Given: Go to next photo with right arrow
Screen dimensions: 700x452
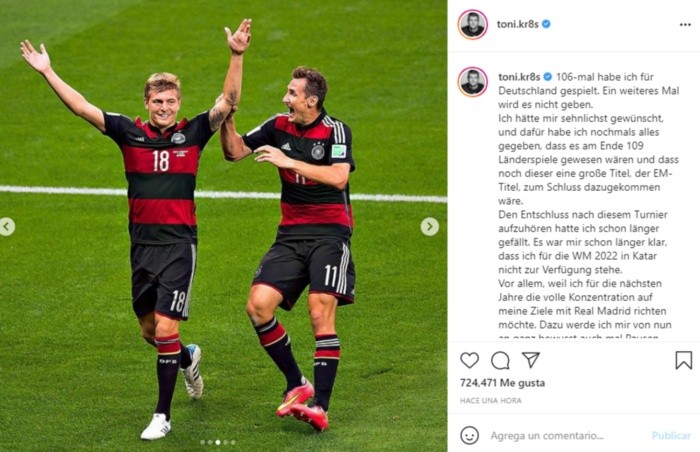Looking at the screenshot, I should click(x=429, y=227).
